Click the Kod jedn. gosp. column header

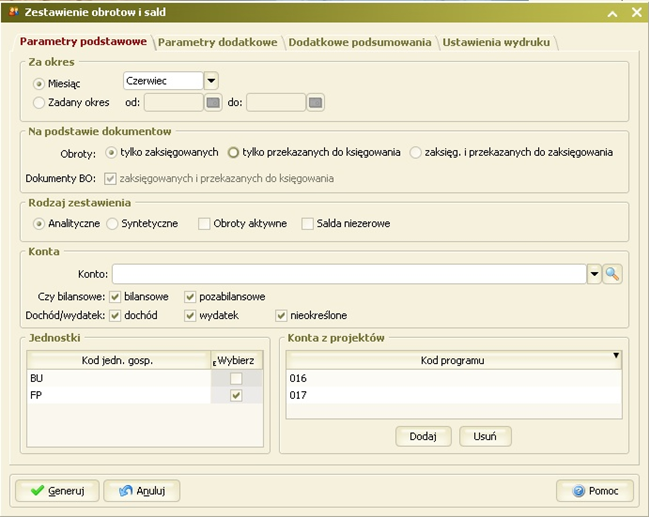click(x=118, y=361)
